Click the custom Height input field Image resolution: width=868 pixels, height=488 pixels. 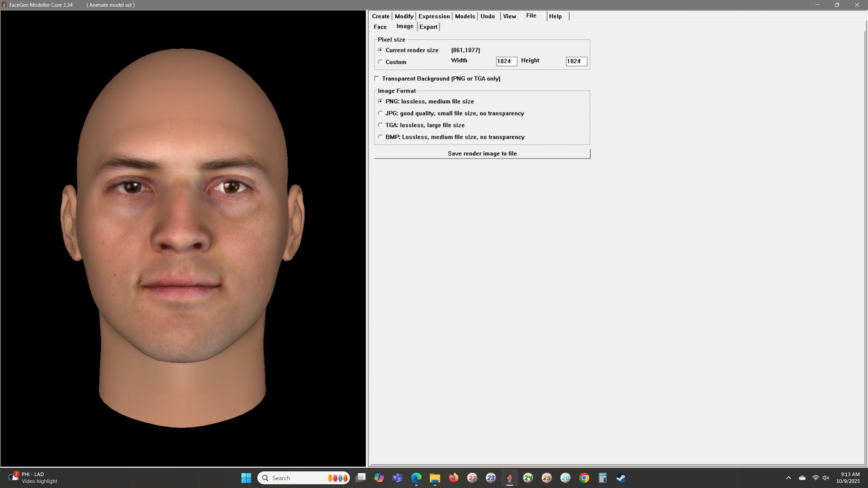coord(576,61)
